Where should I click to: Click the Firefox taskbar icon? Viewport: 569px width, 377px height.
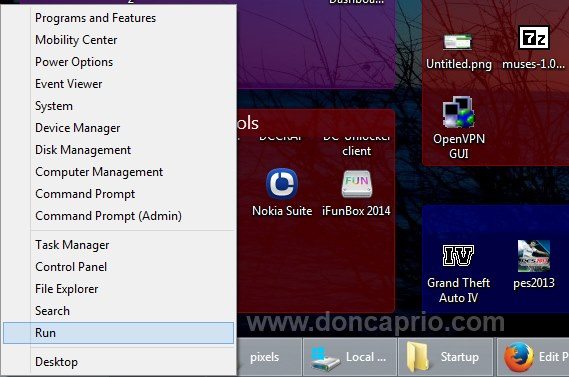[x=519, y=357]
